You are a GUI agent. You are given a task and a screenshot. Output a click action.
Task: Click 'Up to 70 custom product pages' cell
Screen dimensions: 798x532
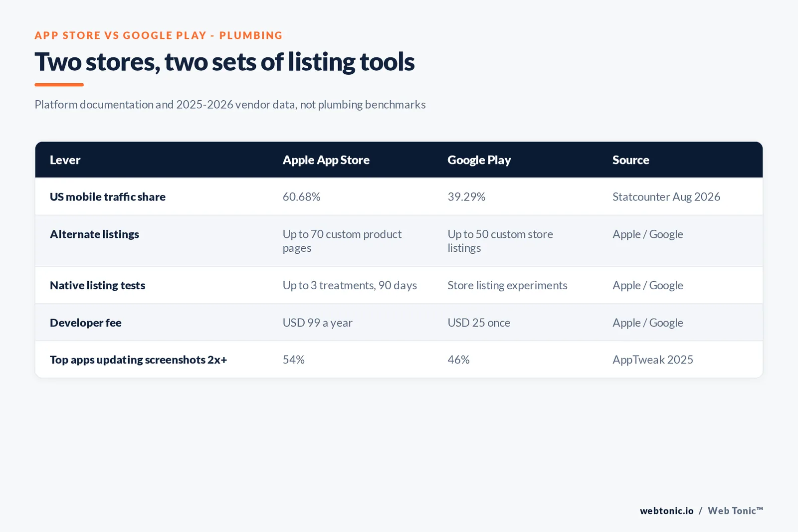tap(342, 241)
